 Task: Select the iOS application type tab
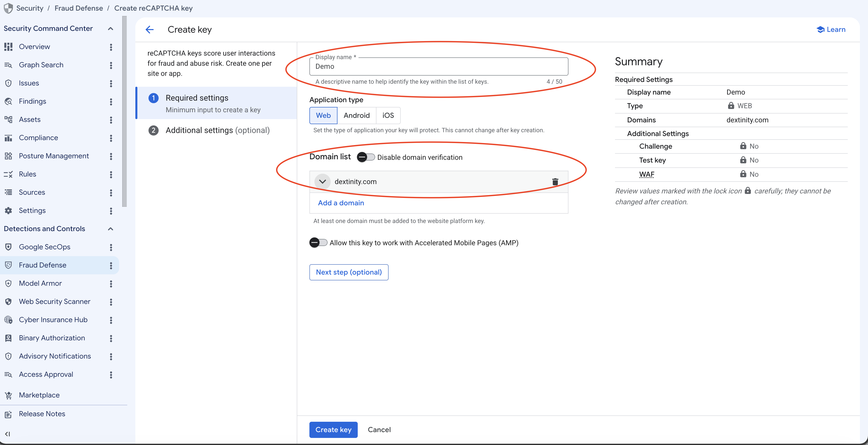388,116
